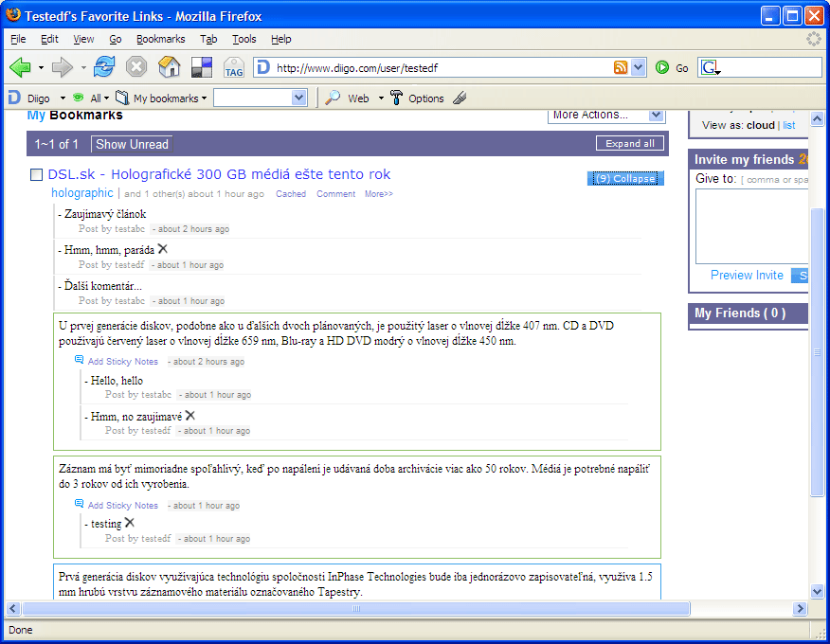This screenshot has width=830, height=644.
Task: Reload the page with the Refresh icon
Action: coord(104,67)
